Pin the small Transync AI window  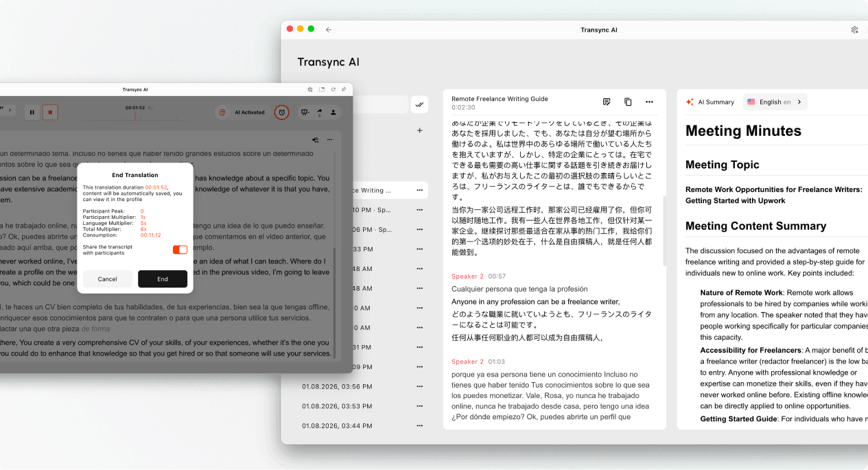(x=344, y=89)
